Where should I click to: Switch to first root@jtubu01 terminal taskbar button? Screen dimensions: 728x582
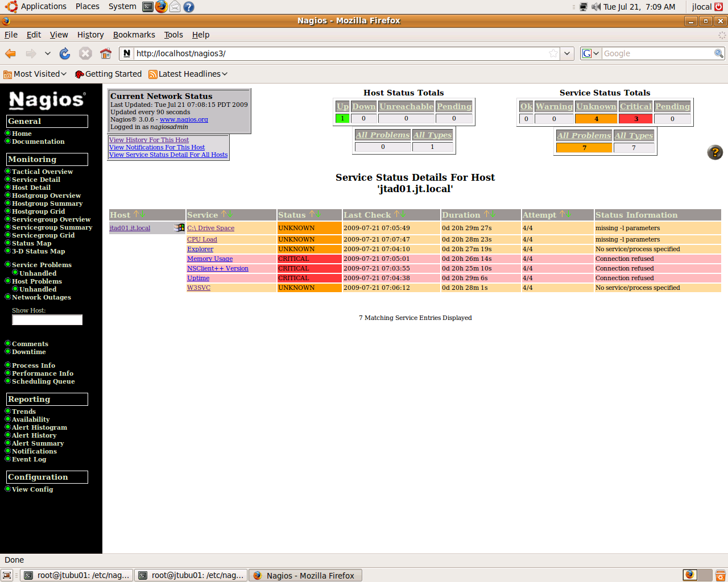(77, 575)
